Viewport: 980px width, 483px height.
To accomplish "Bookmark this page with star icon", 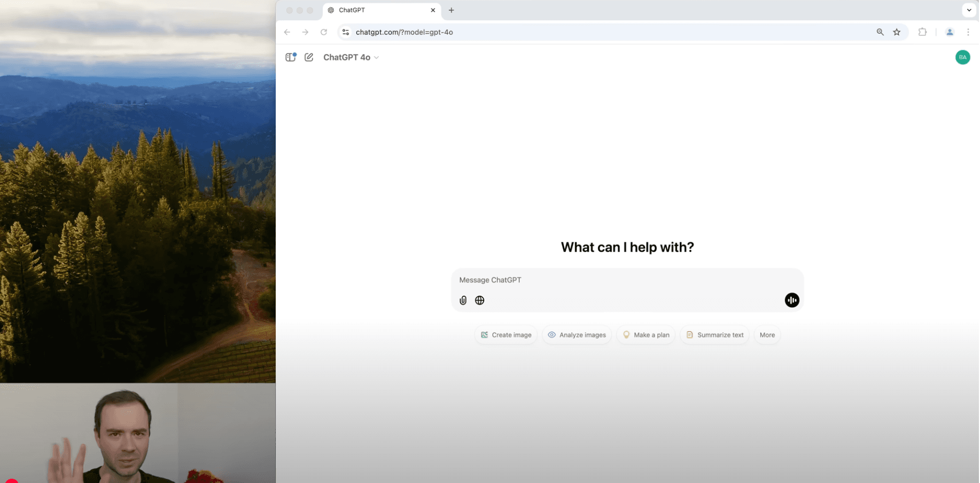I will (897, 32).
